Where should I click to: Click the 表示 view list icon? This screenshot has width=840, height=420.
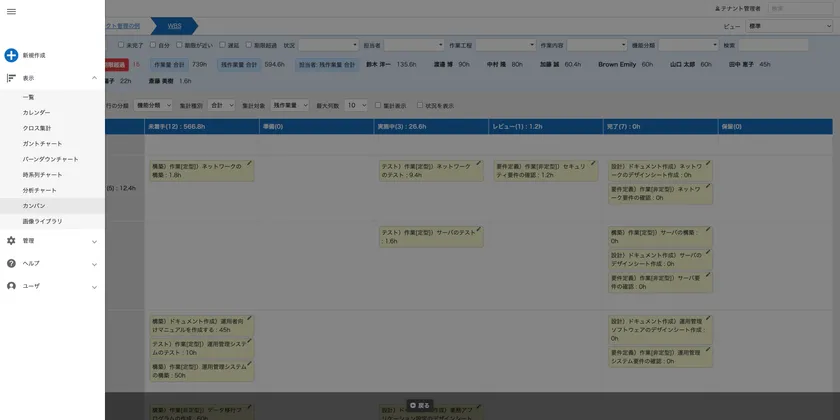(11, 78)
